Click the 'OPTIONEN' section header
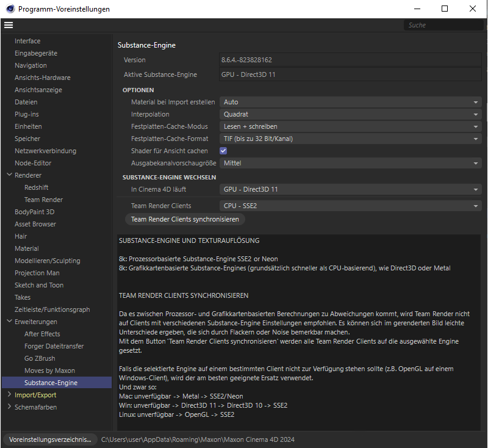 tap(138, 90)
